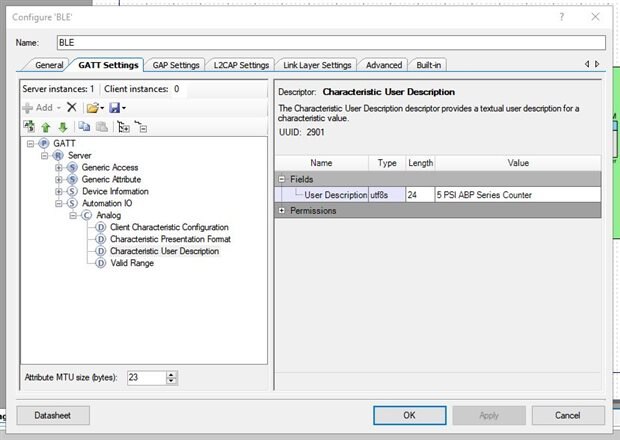Image resolution: width=620 pixels, height=440 pixels.
Task: Click the save floppy disk icon
Action: tap(115, 107)
